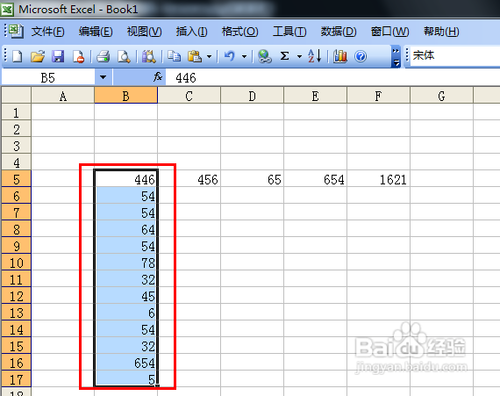This screenshot has height=396, width=500.
Task: Open Excel Help question mark icon
Action: pos(361,56)
